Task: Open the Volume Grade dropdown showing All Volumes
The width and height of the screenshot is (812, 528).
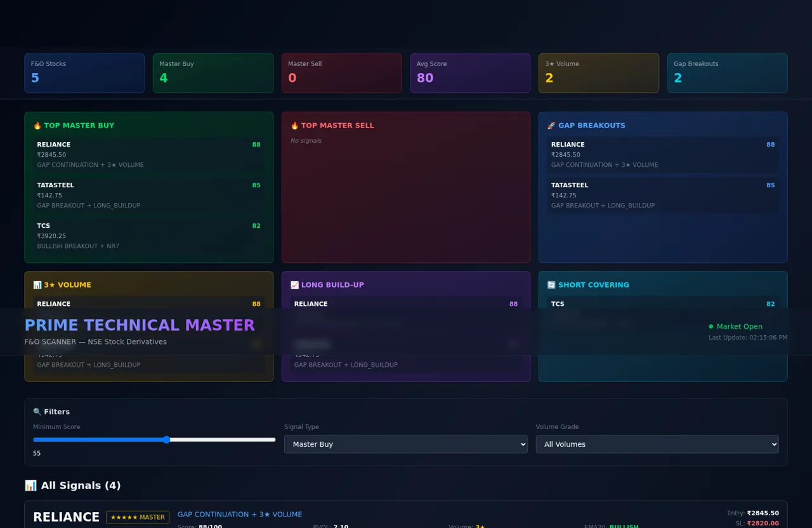Action: point(657,444)
